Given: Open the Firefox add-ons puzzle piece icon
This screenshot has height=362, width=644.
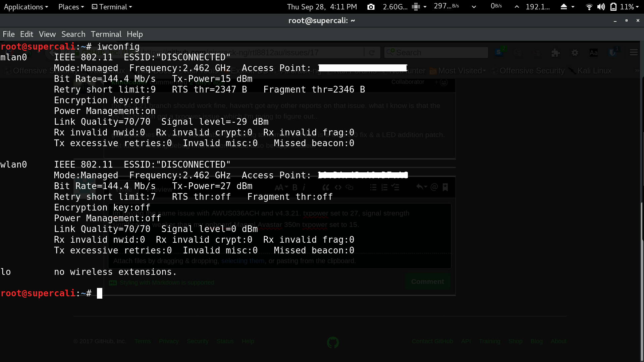Looking at the screenshot, I should pyautogui.click(x=555, y=53).
